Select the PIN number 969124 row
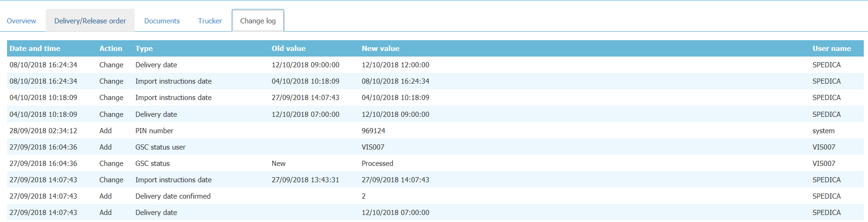Screen dimensions: 868x222 (x=154, y=131)
